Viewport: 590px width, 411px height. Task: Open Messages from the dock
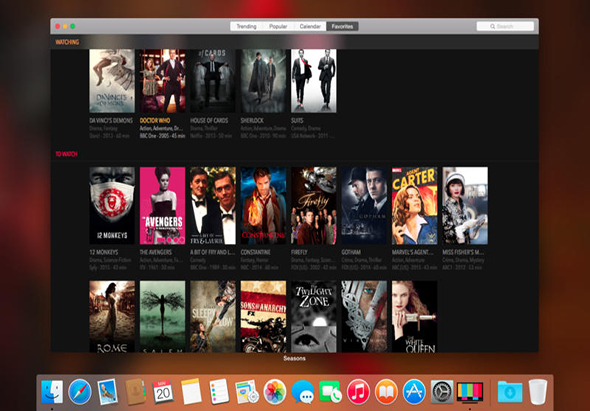pos(303,392)
